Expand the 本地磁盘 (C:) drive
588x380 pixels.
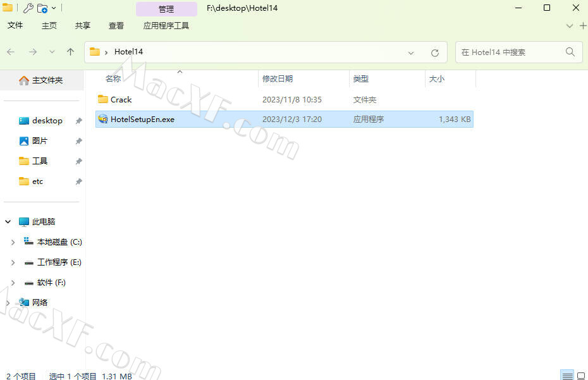point(13,242)
